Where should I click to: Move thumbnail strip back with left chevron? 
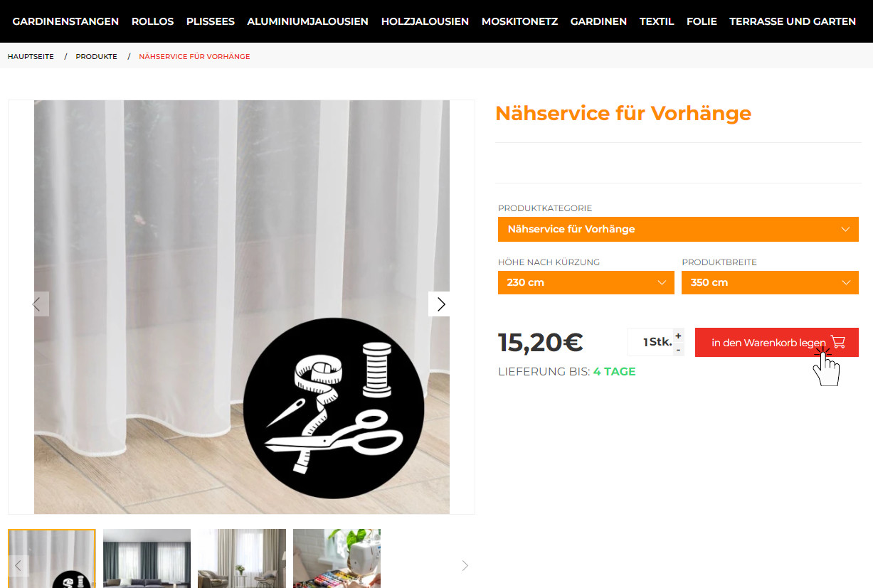click(18, 566)
